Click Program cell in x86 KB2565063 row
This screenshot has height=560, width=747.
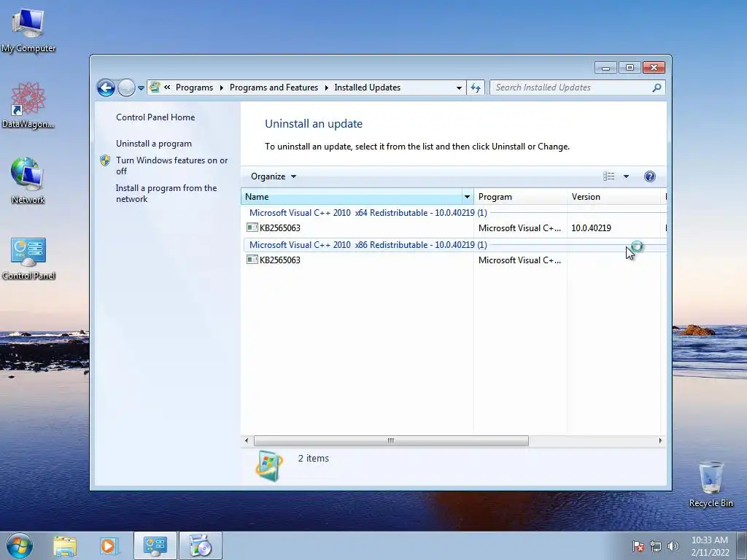click(x=519, y=260)
